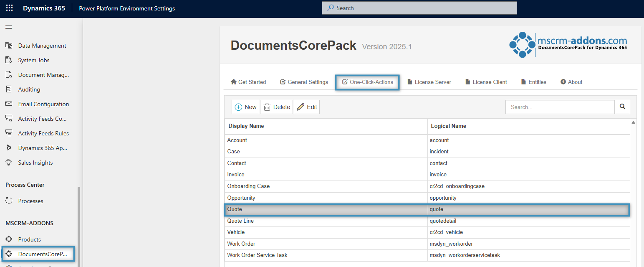The width and height of the screenshot is (644, 267).
Task: Open Sales Insights lightbulb item
Action: (35, 163)
